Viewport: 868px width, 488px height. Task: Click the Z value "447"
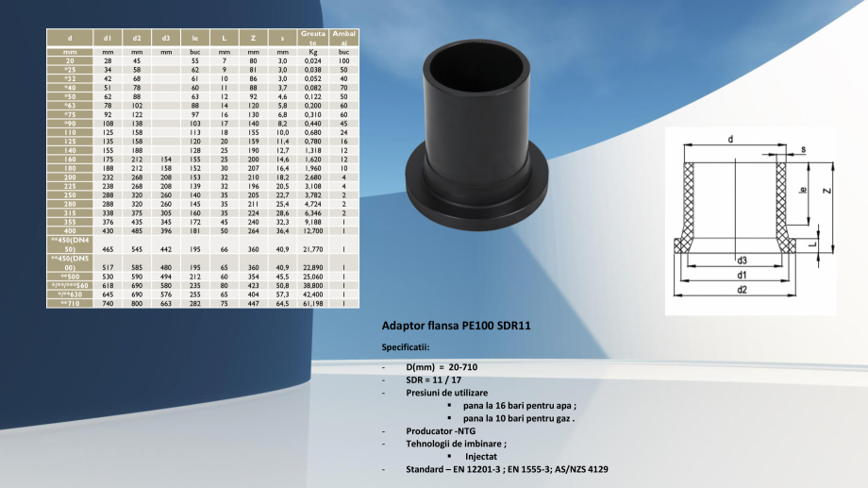(x=253, y=304)
